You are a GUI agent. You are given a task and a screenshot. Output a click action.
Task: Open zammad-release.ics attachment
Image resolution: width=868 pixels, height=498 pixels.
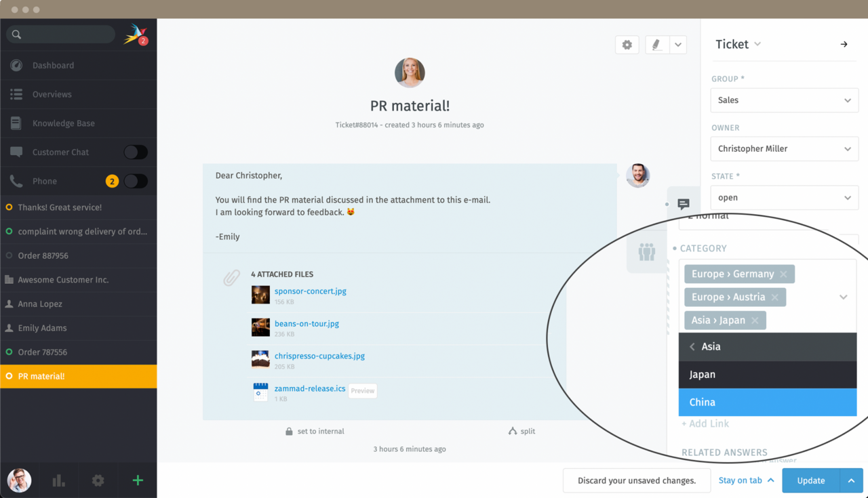point(310,389)
